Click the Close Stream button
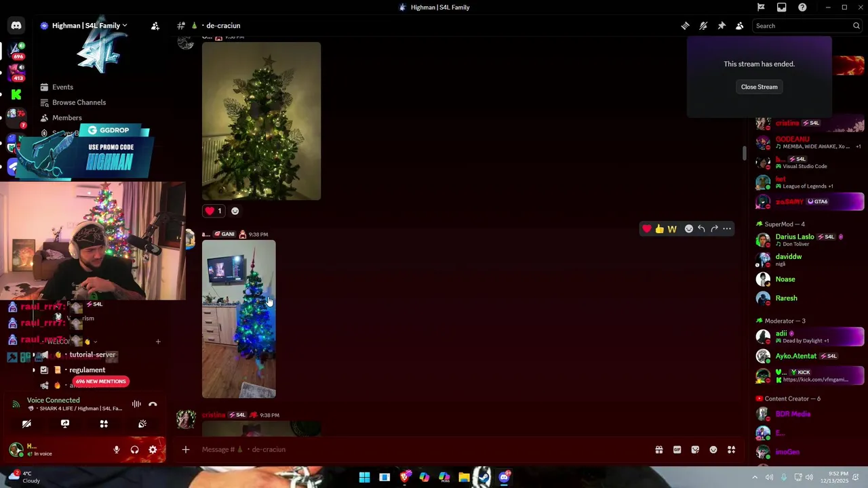Screen dimensions: 868x488 [x=759, y=87]
